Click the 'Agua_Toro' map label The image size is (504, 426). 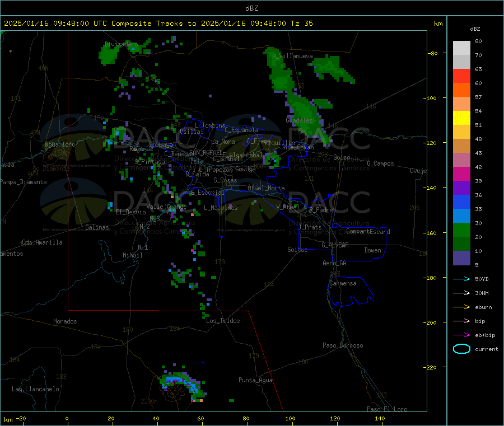coord(60,144)
